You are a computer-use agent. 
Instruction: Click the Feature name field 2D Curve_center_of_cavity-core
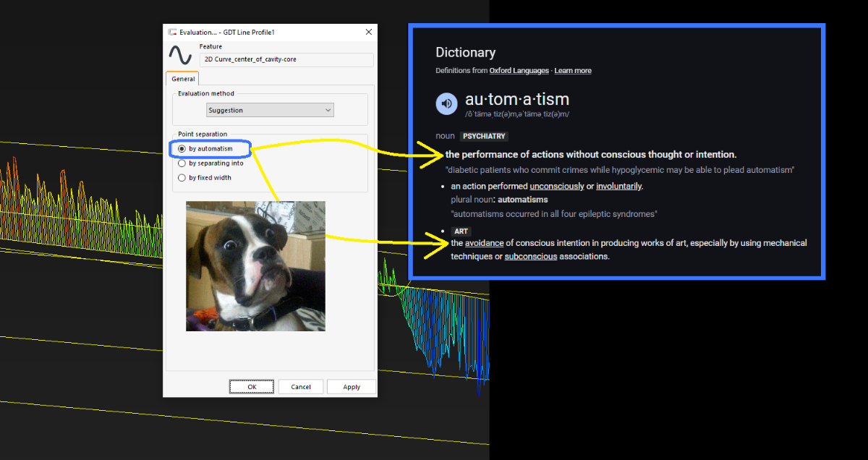point(287,60)
